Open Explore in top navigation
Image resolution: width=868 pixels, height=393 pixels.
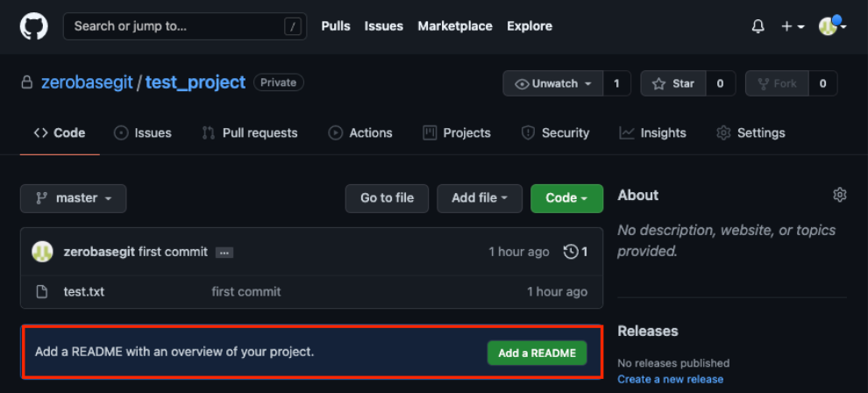coord(530,26)
